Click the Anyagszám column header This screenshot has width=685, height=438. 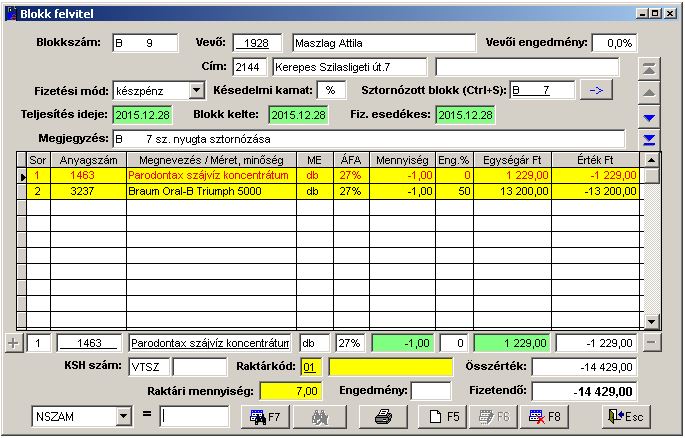coord(89,160)
